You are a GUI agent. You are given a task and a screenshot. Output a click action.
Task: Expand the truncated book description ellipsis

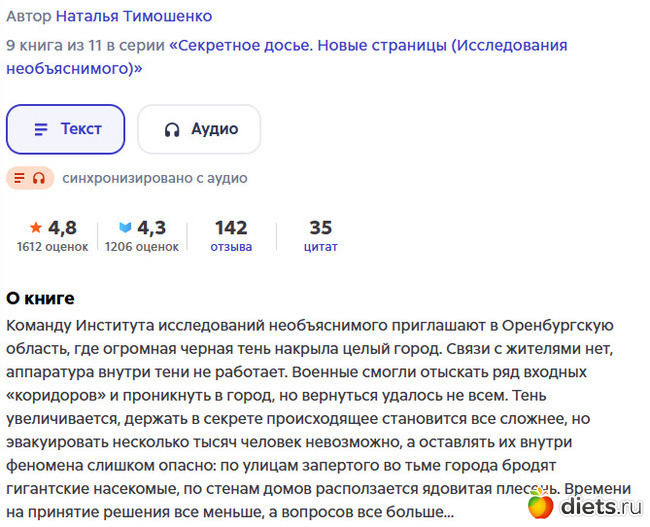446,512
